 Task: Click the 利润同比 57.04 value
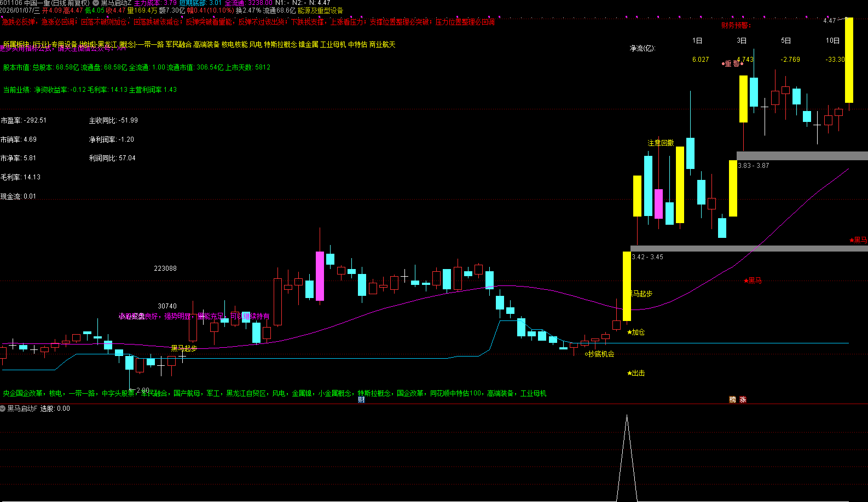[x=112, y=158]
